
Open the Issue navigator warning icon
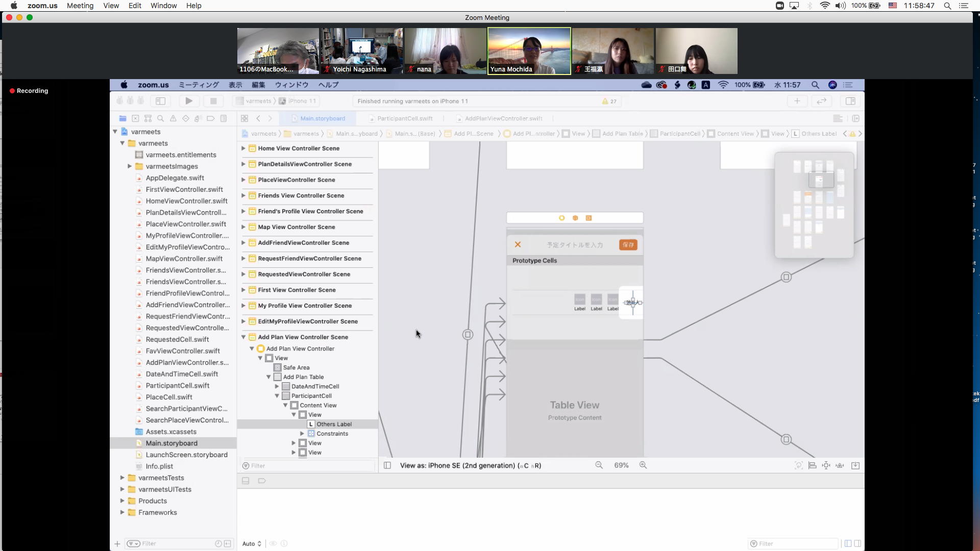pyautogui.click(x=173, y=118)
